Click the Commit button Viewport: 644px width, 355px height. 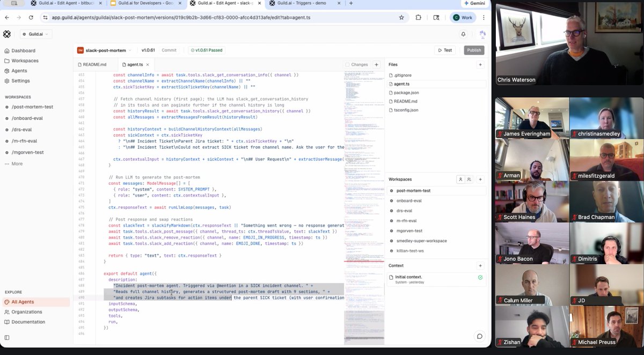(x=169, y=50)
